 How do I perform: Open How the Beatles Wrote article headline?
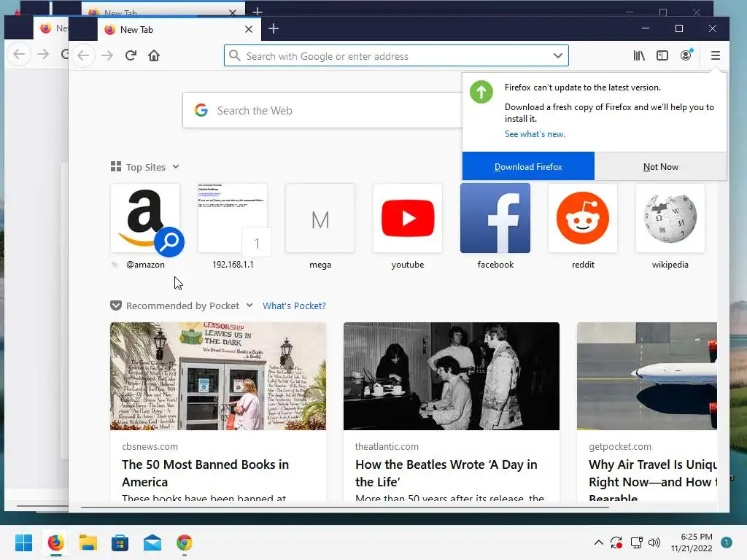click(446, 473)
